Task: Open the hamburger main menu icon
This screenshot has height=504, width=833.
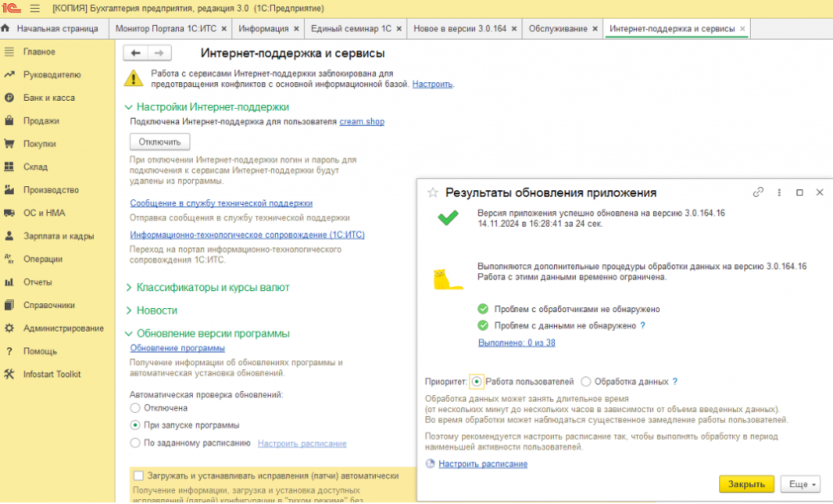Action: click(x=34, y=8)
